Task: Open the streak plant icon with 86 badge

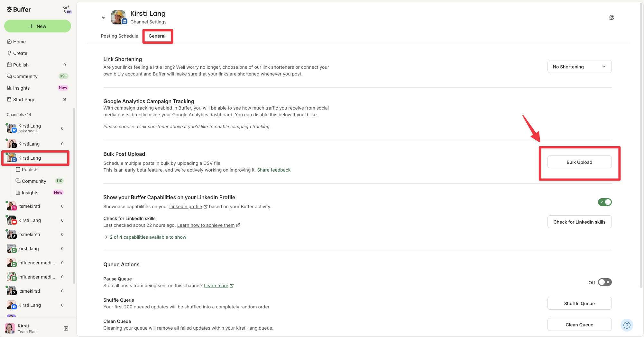Action: (x=67, y=10)
